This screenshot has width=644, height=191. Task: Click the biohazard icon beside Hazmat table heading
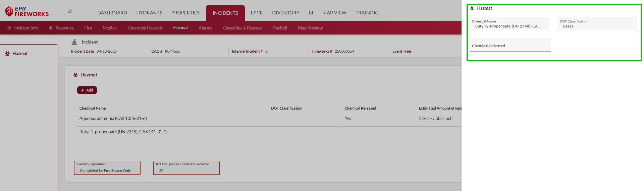[75, 75]
